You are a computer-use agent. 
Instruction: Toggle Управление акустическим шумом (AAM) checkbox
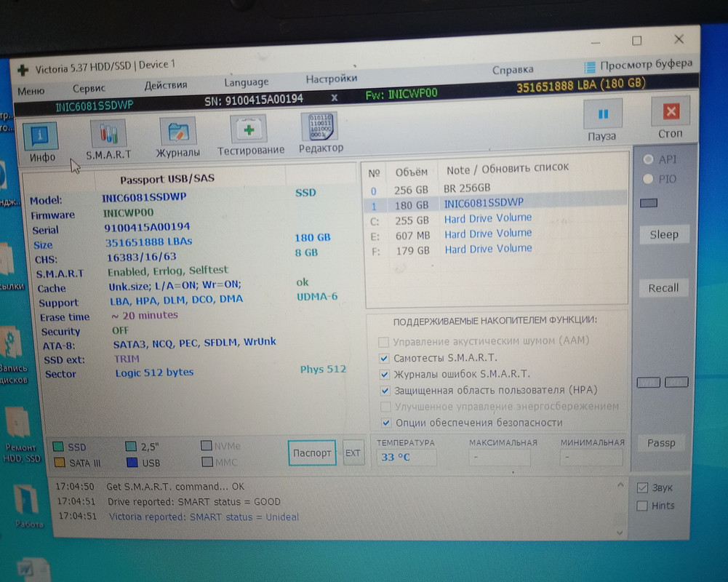[383, 342]
